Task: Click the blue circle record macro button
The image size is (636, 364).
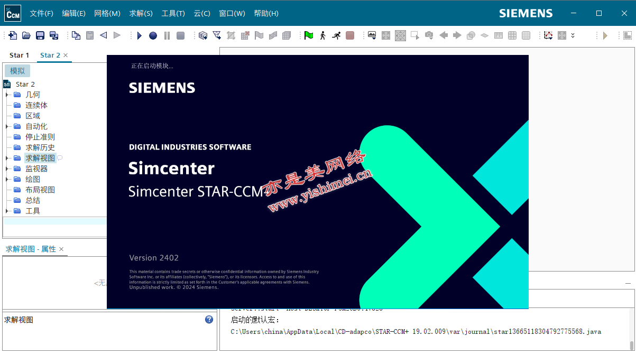Action: pos(153,35)
